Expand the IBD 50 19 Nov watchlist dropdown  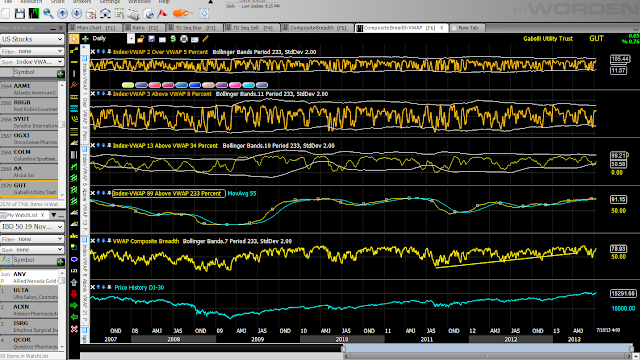[x=32, y=227]
